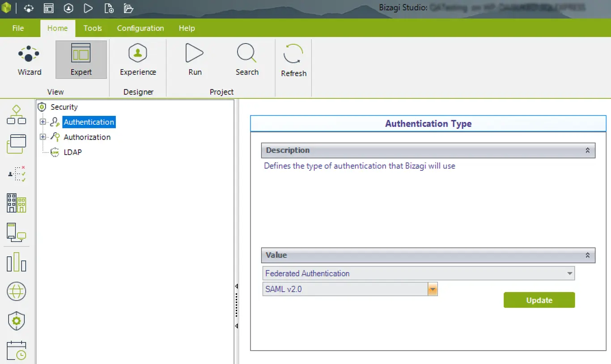Open the Business Rules sidebar module

17,174
